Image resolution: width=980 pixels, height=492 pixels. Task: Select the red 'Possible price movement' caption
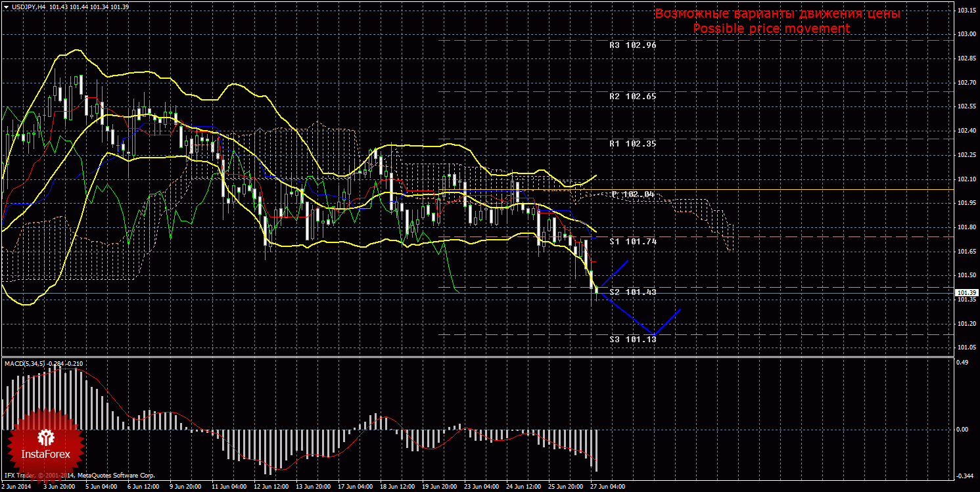[x=772, y=28]
